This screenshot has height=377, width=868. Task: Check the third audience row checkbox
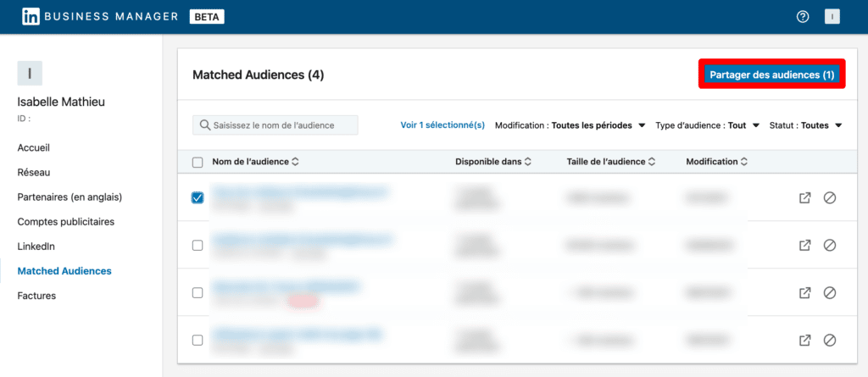pos(198,292)
